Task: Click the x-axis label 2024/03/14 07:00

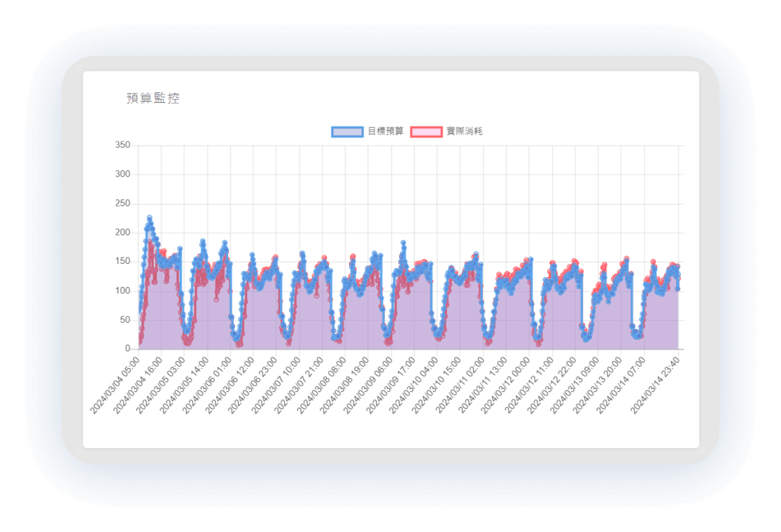Action: (x=620, y=385)
